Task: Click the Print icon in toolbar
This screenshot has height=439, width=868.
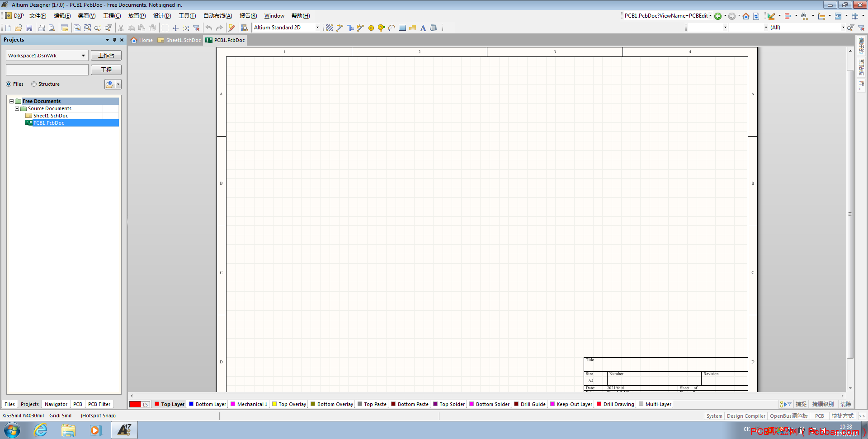Action: (x=42, y=28)
